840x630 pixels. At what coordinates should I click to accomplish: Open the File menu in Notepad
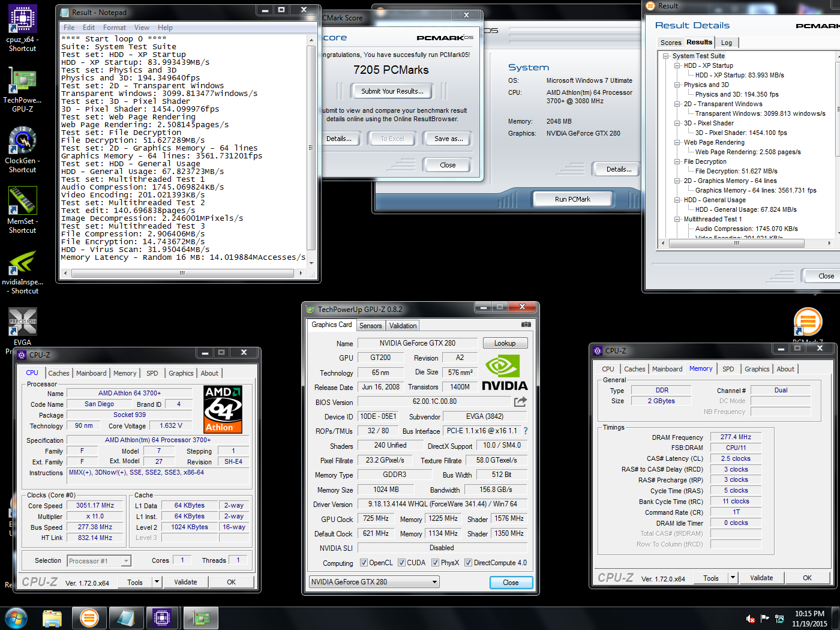(69, 28)
